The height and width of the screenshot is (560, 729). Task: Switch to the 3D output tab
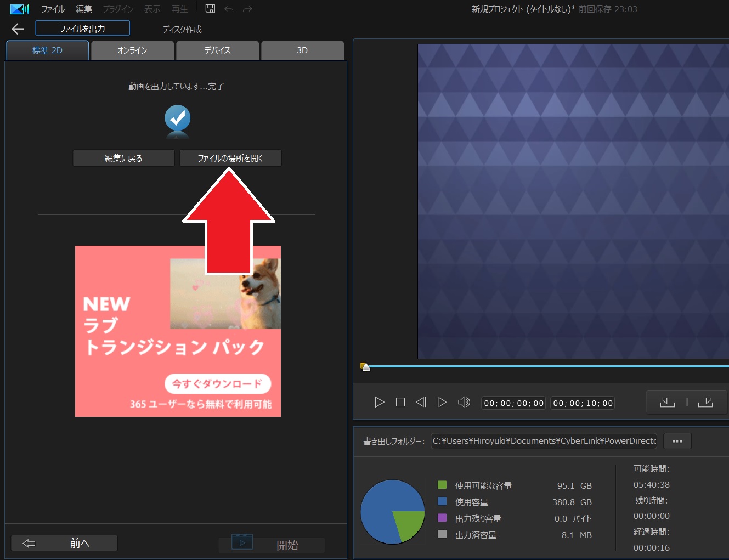pyautogui.click(x=302, y=50)
